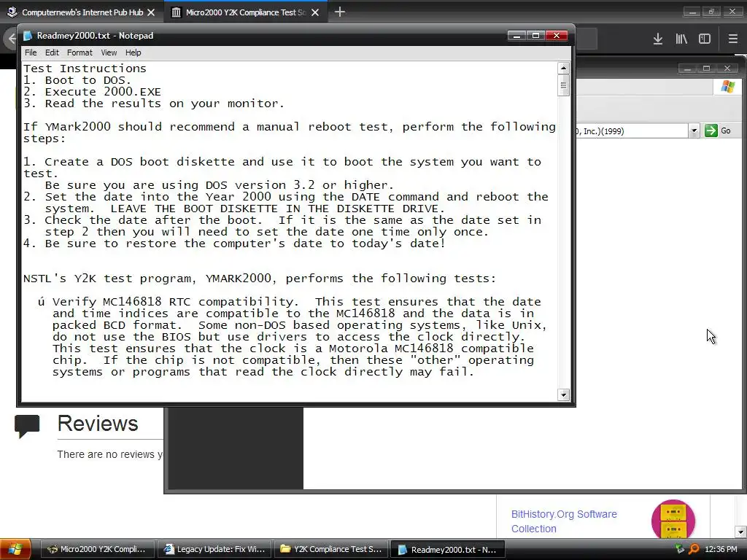Click the Notepad vertical scroll thumb
The width and height of the screenshot is (747, 560).
point(564,86)
